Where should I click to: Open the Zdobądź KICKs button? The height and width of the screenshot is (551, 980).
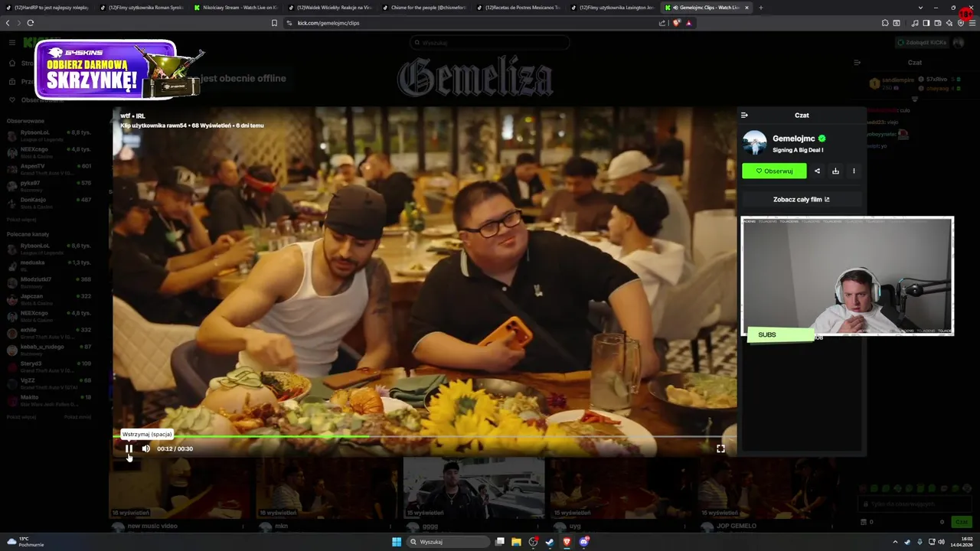pyautogui.click(x=924, y=42)
